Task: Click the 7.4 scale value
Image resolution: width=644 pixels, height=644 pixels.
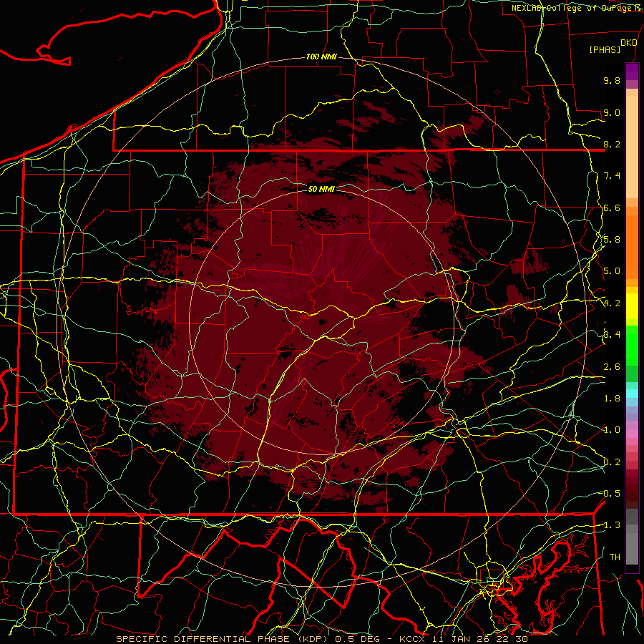Action: [x=612, y=176]
